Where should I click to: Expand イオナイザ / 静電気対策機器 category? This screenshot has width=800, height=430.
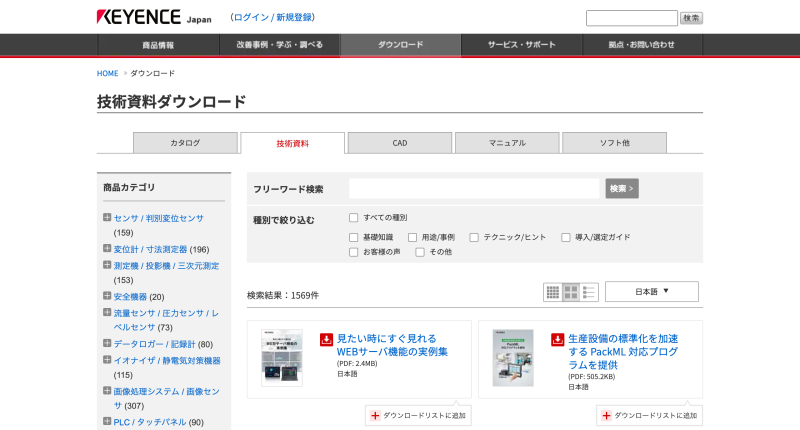[x=107, y=360]
